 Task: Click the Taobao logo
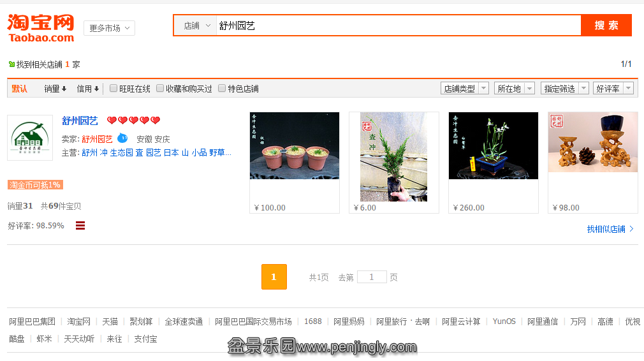coord(41,28)
